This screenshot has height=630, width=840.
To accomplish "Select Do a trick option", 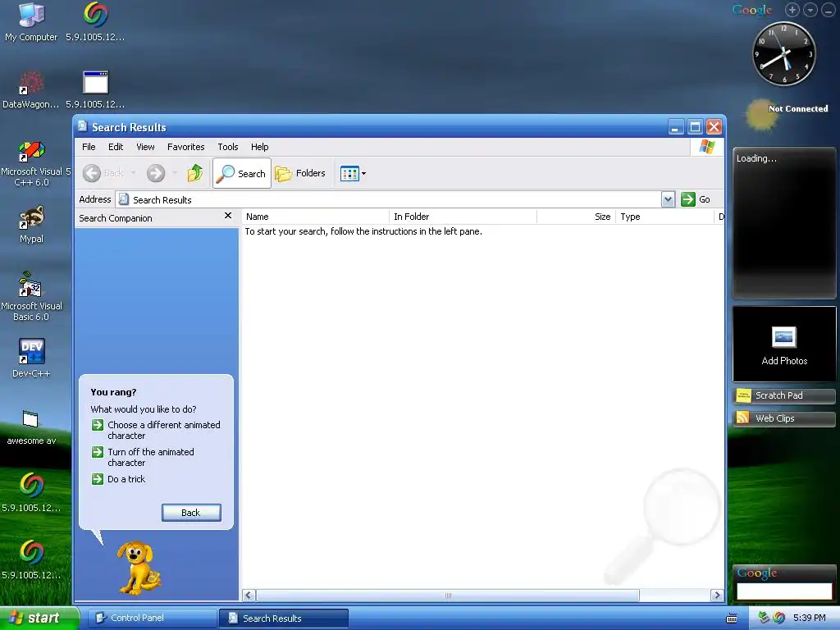I will (119, 479).
